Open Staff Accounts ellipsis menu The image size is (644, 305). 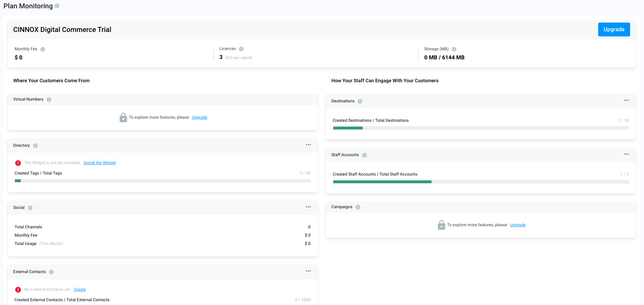[627, 154]
